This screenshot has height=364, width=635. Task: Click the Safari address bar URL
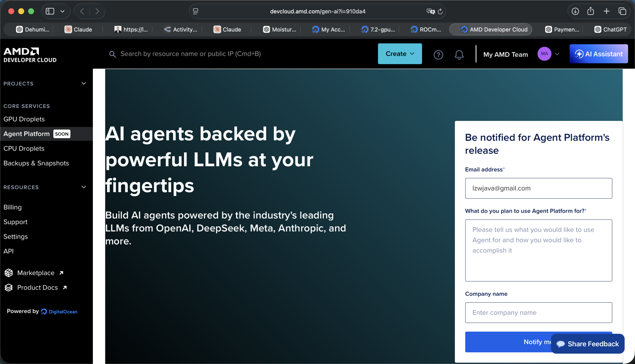tap(317, 12)
